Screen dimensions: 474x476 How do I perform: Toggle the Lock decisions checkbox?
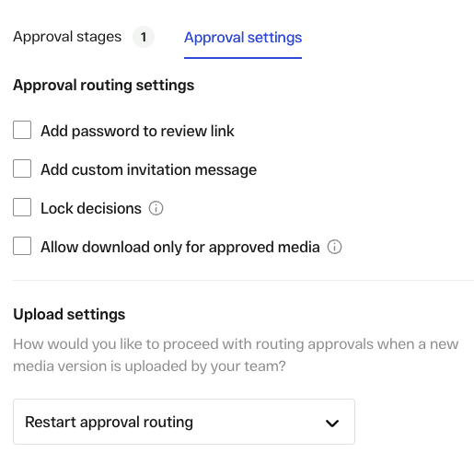click(22, 207)
